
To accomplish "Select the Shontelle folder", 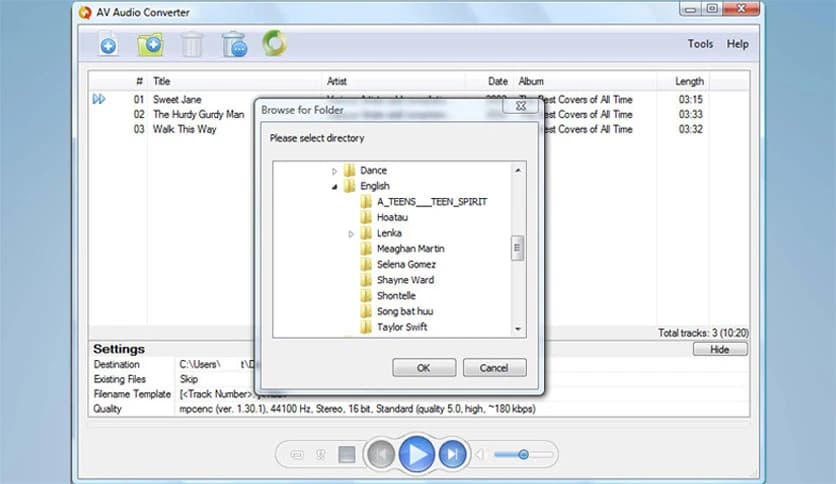I will pos(396,296).
